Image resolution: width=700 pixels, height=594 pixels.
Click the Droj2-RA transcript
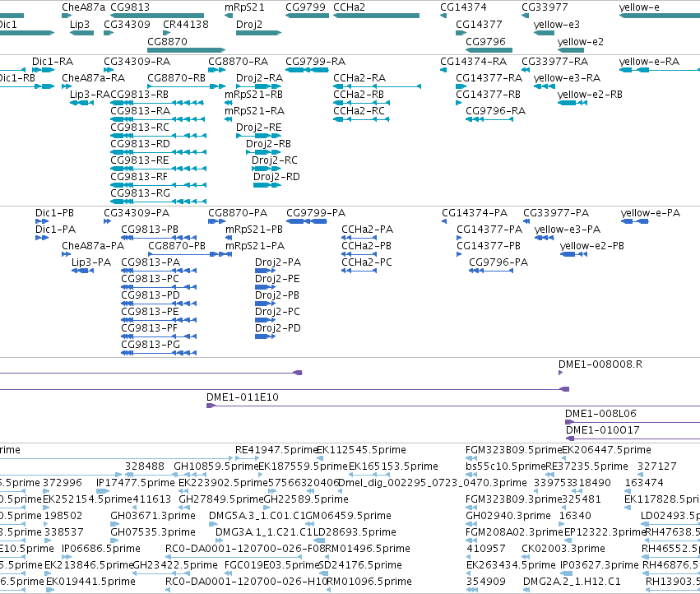point(259,86)
